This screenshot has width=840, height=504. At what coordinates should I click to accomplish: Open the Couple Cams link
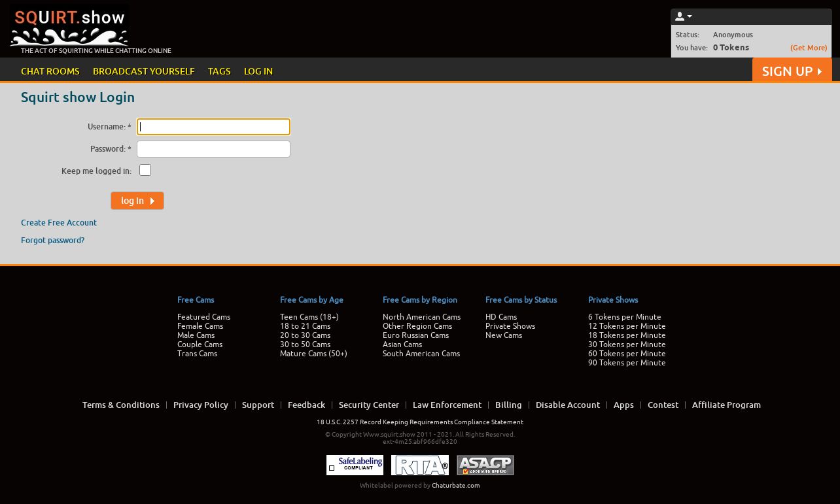coord(200,344)
